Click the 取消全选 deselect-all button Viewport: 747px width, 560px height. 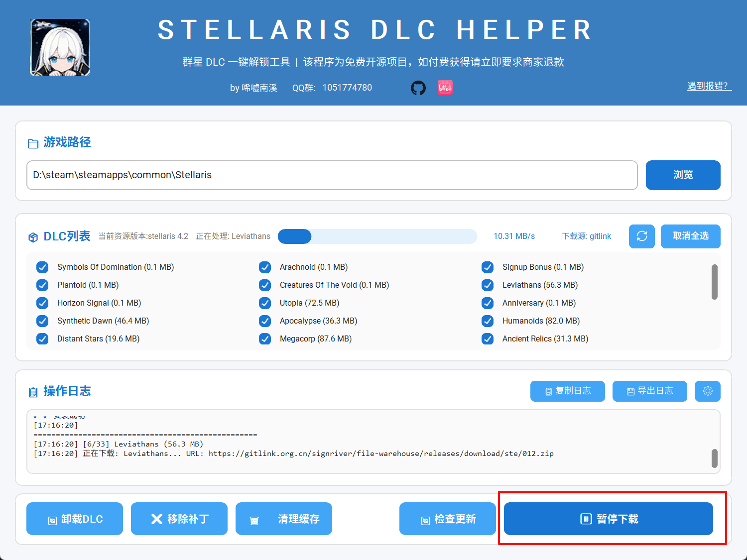click(691, 236)
